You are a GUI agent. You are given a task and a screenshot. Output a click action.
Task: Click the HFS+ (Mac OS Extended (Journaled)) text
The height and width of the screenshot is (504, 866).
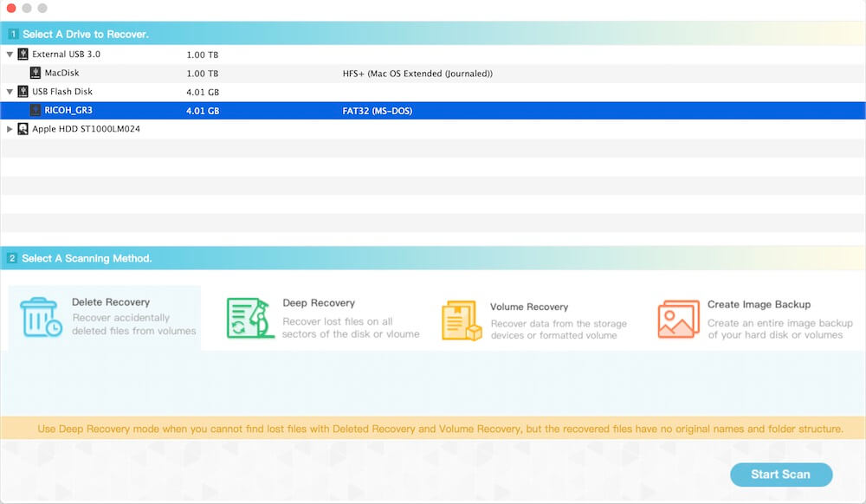417,74
